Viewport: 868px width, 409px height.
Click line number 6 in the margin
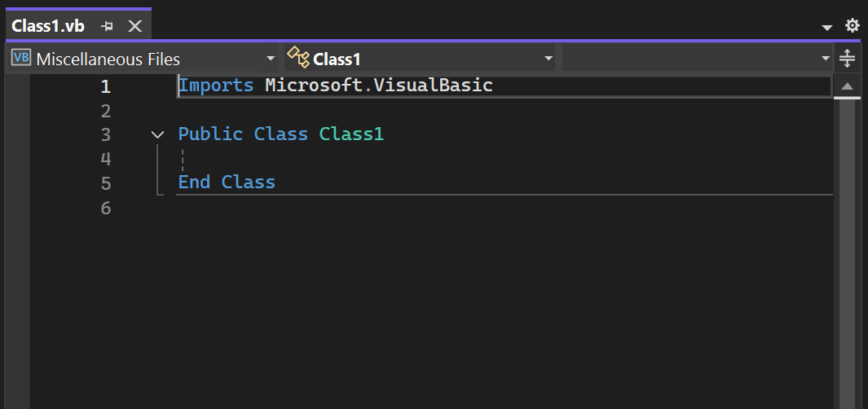pos(105,209)
